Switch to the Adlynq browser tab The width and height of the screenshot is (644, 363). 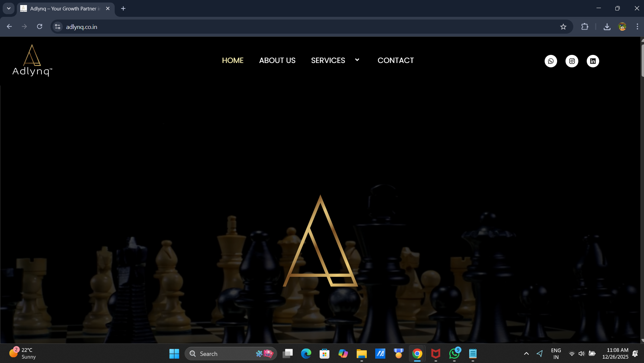point(61,8)
